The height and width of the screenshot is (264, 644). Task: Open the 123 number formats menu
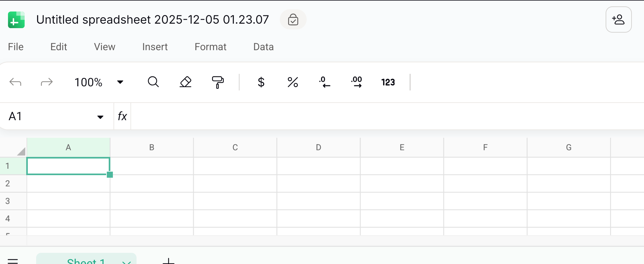(388, 82)
